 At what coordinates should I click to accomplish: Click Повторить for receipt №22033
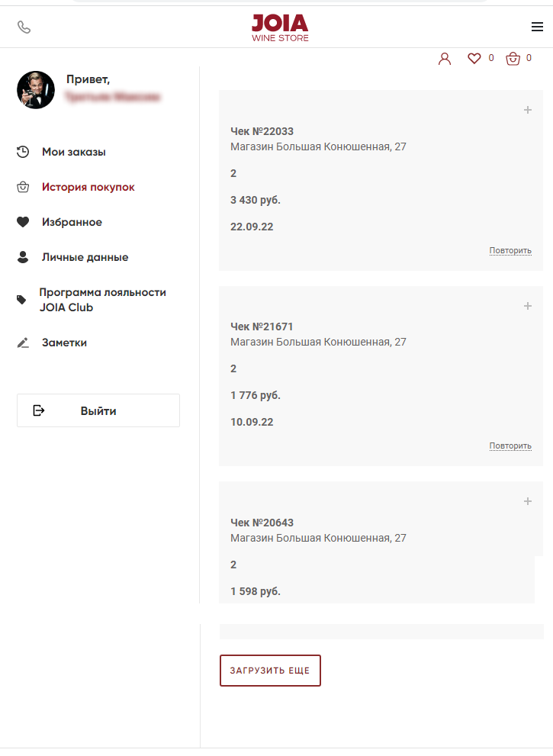pos(510,251)
